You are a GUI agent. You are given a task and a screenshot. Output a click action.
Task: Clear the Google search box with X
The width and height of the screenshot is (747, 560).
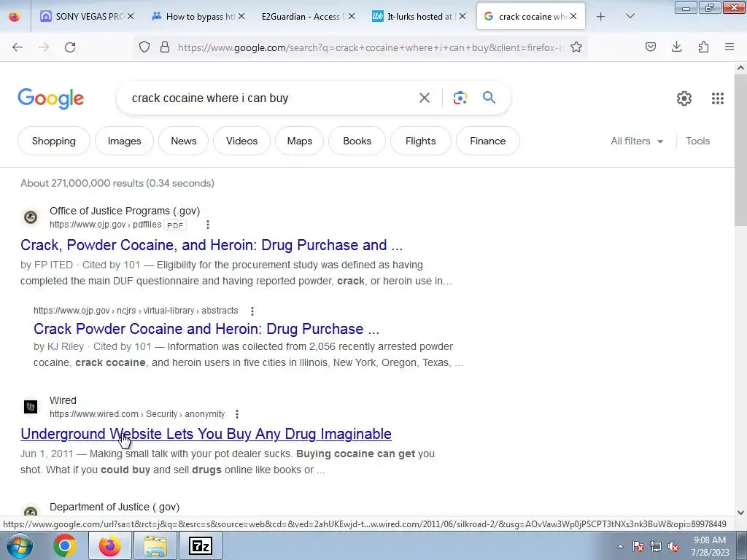425,98
